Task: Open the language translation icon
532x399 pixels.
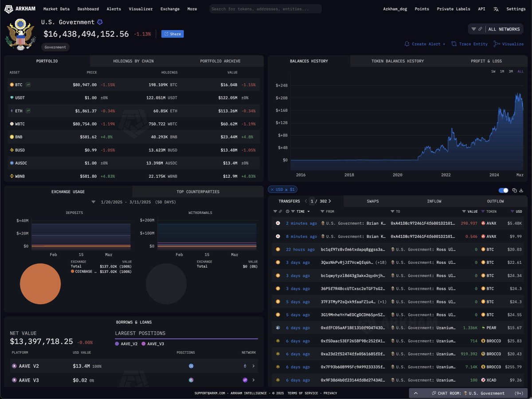Action: (496, 9)
